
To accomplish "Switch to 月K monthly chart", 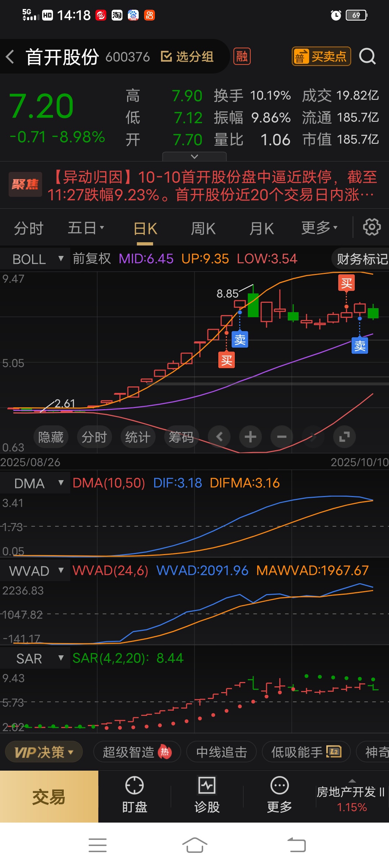I will click(261, 229).
